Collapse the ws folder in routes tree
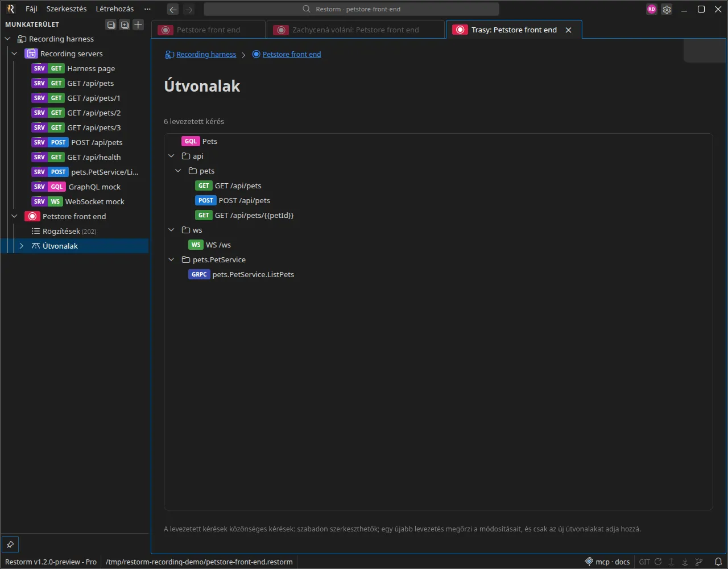The width and height of the screenshot is (728, 569). coord(171,230)
